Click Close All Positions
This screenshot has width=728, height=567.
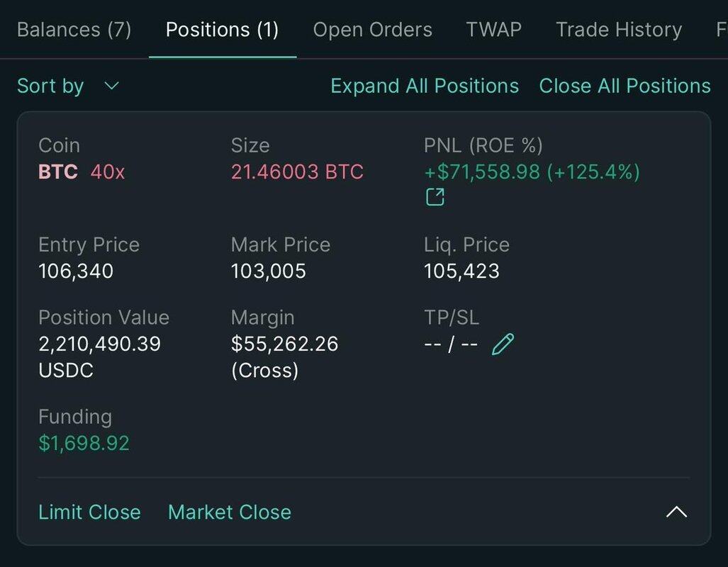click(x=625, y=86)
